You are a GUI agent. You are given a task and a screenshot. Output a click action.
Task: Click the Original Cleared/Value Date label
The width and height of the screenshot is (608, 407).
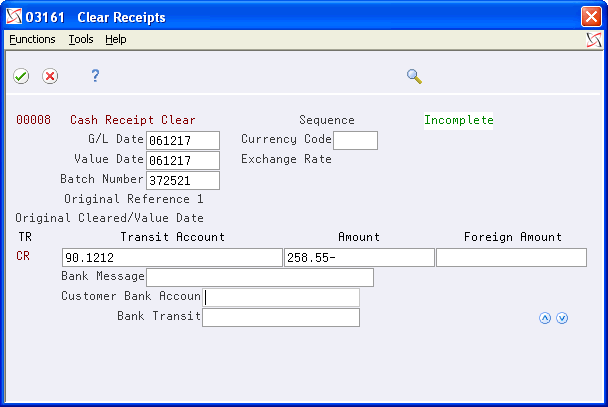click(109, 218)
